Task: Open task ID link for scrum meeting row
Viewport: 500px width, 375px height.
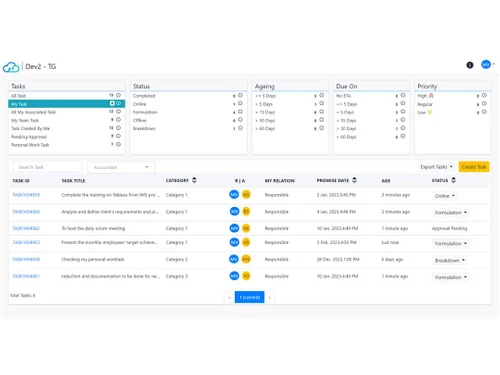Action: 26,228
